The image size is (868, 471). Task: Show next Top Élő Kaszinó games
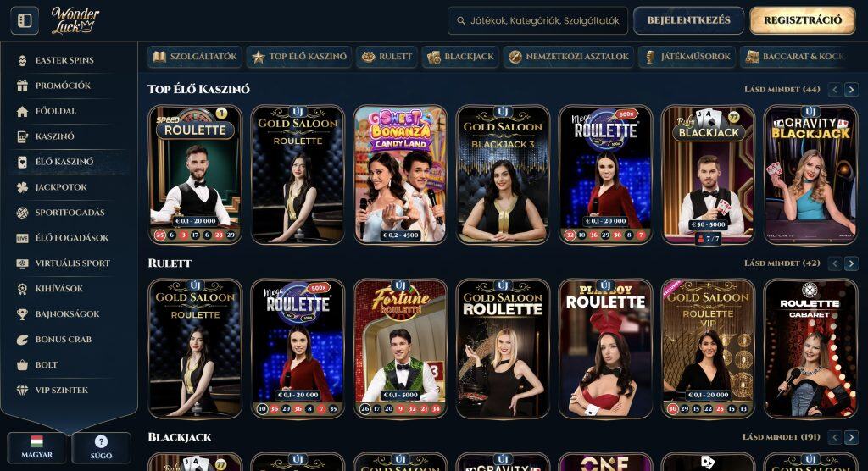851,89
